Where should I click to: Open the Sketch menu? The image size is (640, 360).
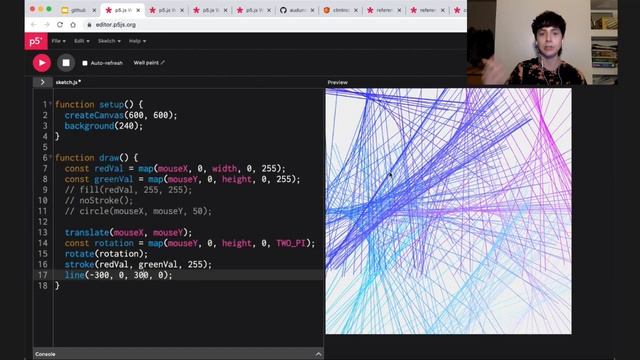(x=109, y=41)
